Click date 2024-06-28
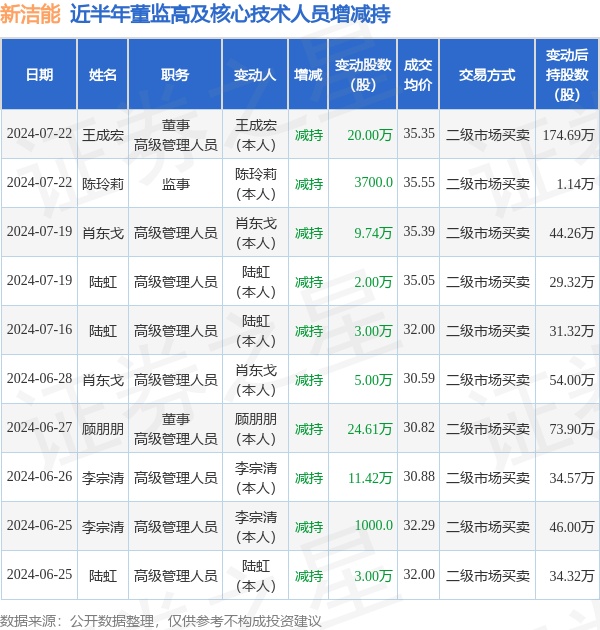The height and width of the screenshot is (630, 600). (39, 378)
